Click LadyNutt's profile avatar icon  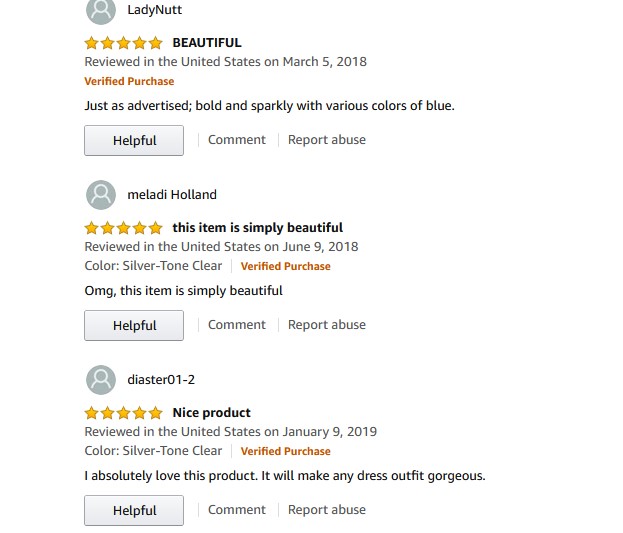(101, 11)
